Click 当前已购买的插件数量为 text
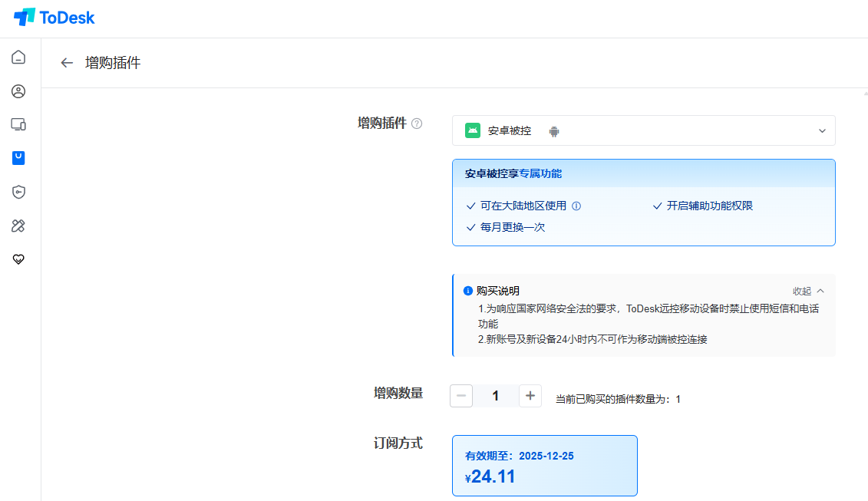Screen dimensions: 868x501 [618, 399]
